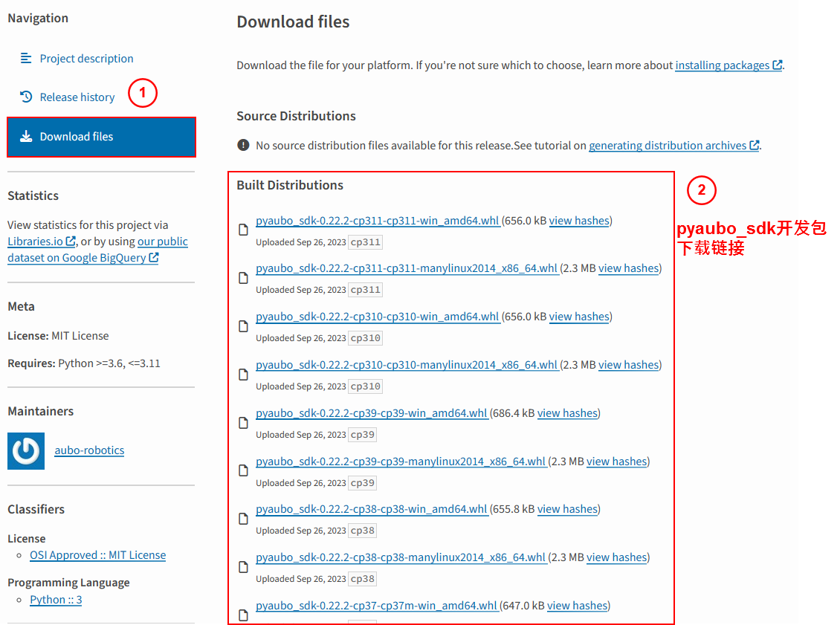840x625 pixels.
Task: Open OSI Approved :: MIT License classifier
Action: point(97,555)
